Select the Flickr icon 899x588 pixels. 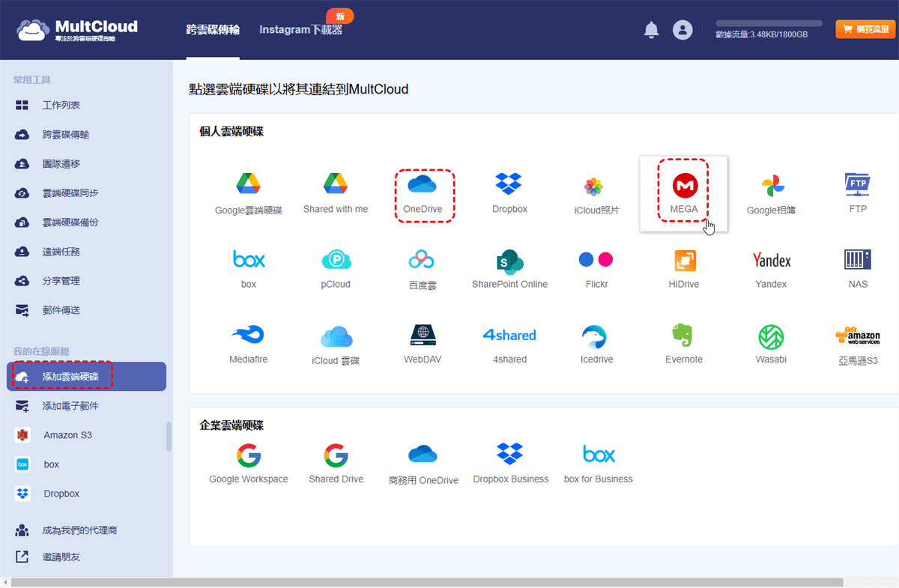pos(596,260)
